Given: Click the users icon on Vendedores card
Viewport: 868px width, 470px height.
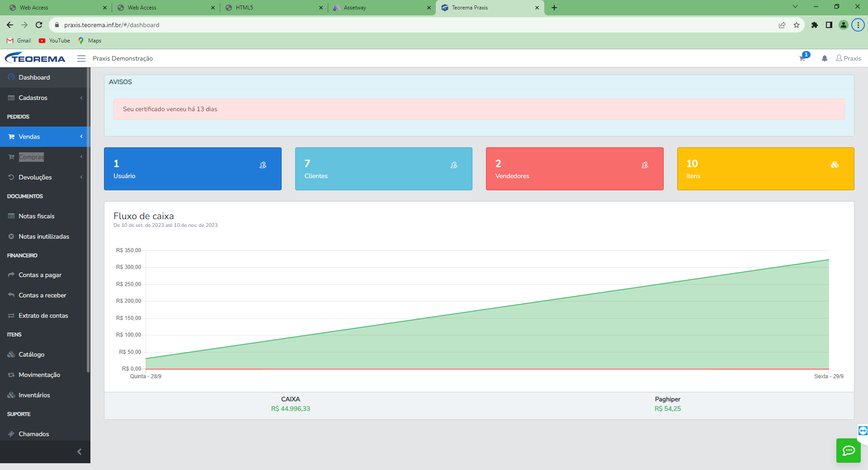Looking at the screenshot, I should pos(645,165).
